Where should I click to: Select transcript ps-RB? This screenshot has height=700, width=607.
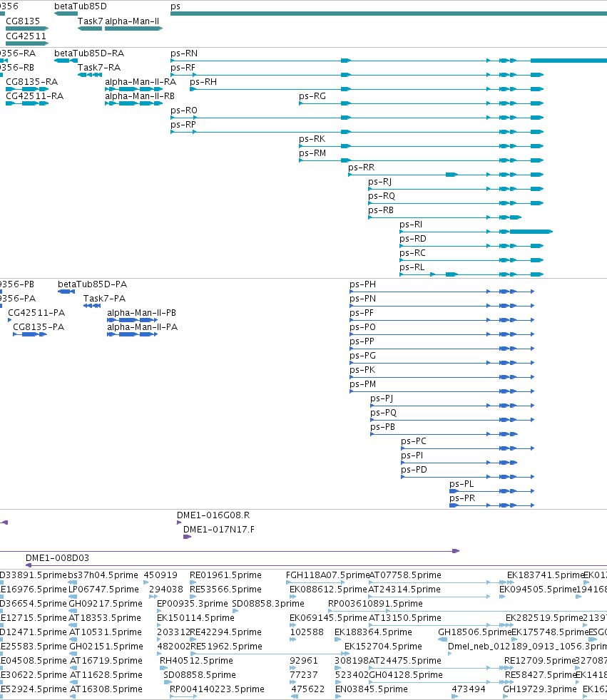point(381,210)
